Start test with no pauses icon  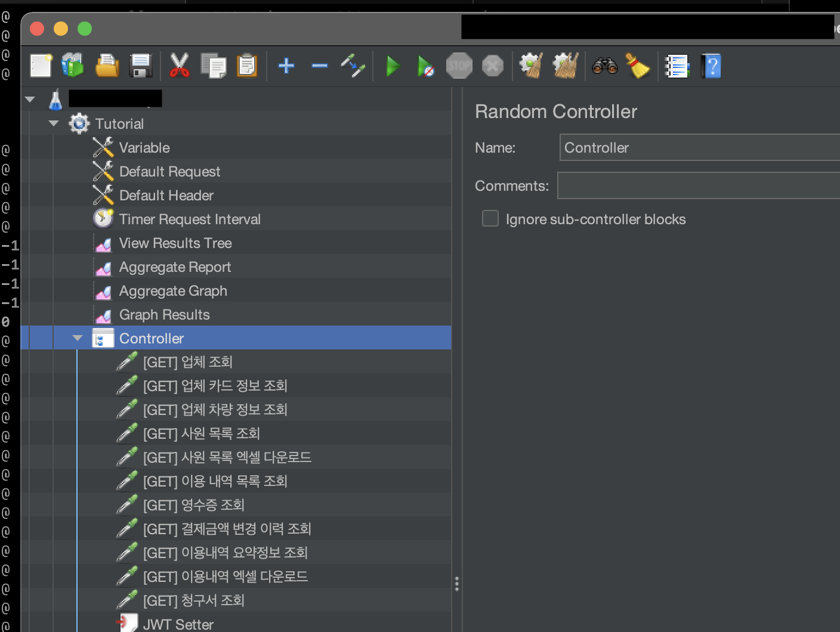coord(425,66)
